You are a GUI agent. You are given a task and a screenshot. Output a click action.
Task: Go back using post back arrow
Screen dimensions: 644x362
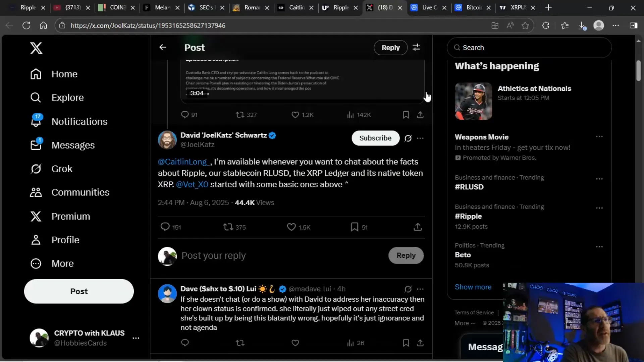pyautogui.click(x=163, y=47)
